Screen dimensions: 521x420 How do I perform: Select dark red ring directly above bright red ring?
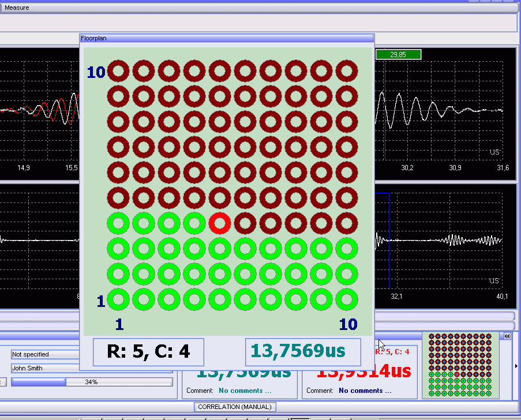[x=220, y=198]
